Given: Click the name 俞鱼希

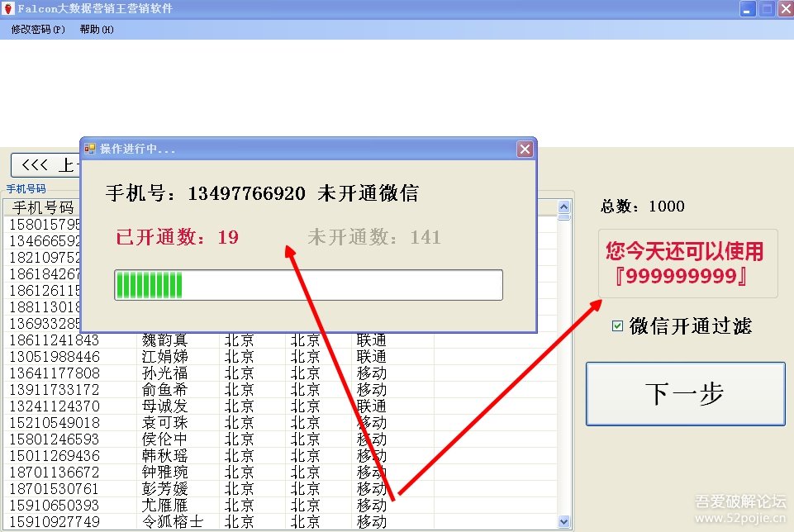Looking at the screenshot, I should coord(164,389).
